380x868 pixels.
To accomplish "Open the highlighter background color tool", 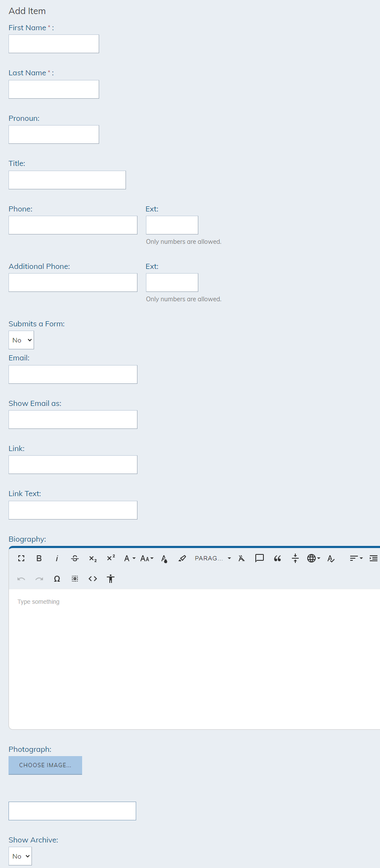I will click(x=182, y=558).
